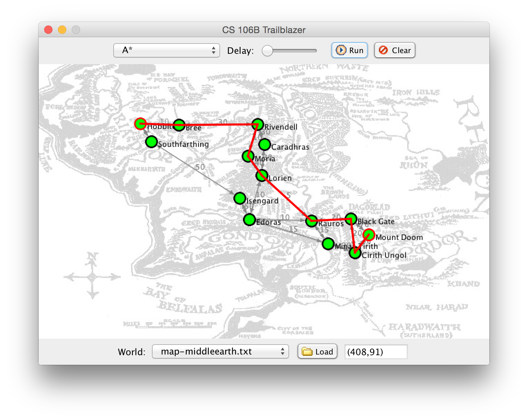This screenshot has height=420, width=528.
Task: Expand the World map file dropdown
Action: [x=220, y=352]
